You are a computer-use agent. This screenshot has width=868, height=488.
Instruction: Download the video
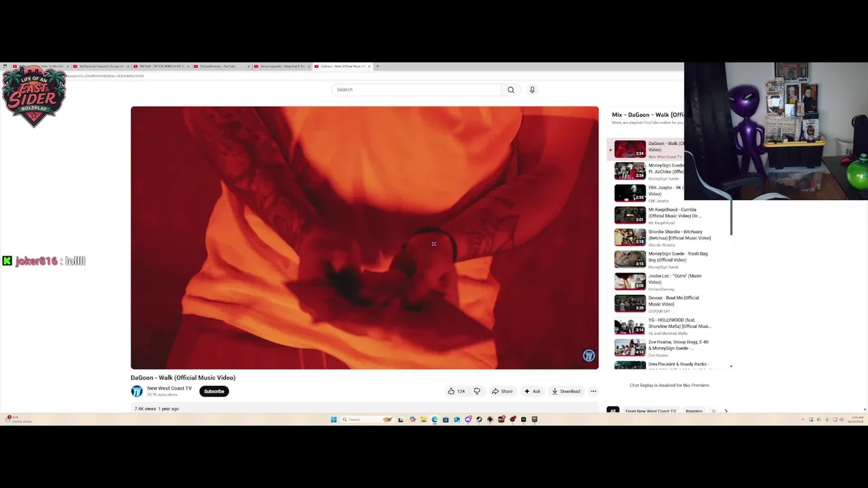tap(566, 391)
